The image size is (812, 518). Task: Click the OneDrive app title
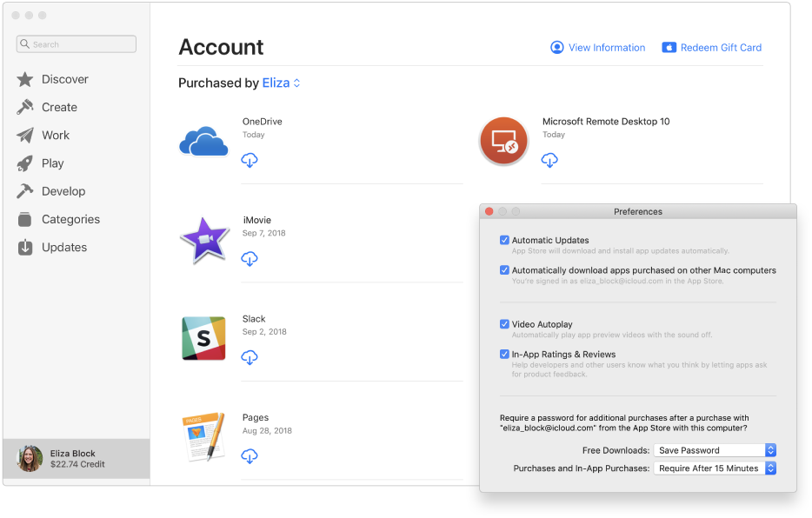[263, 122]
